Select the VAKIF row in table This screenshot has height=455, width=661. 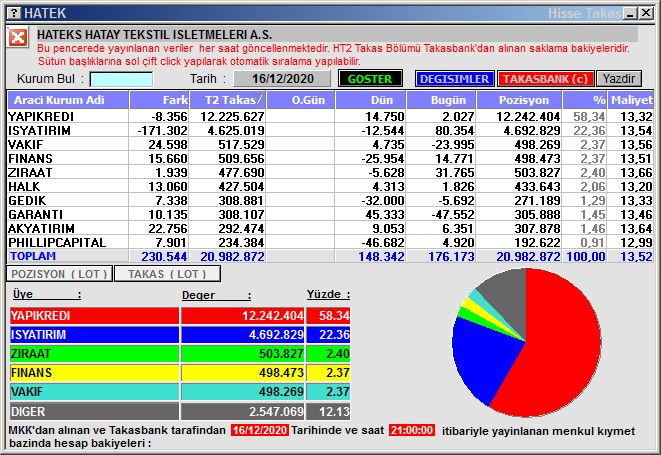coord(330,144)
